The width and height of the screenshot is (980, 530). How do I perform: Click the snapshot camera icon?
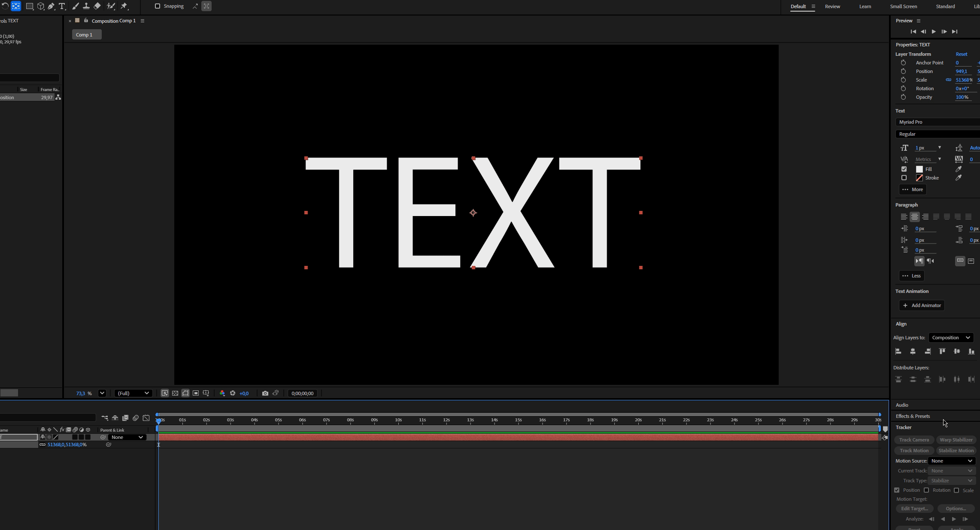point(265,393)
